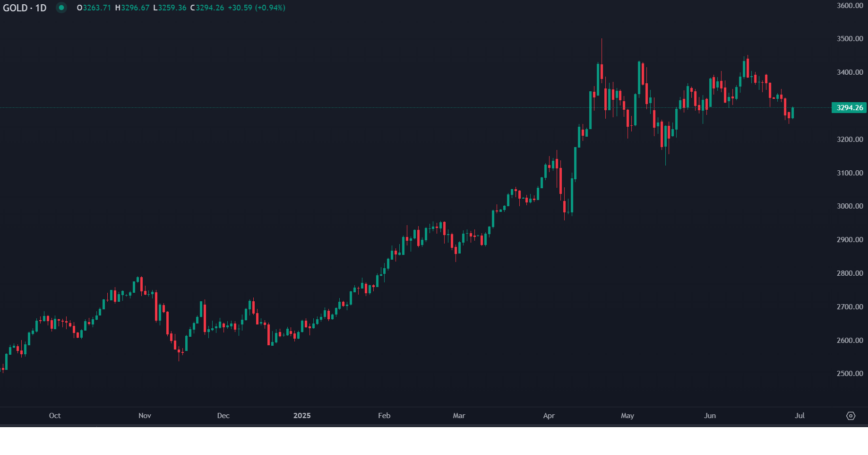The image size is (868, 455).
Task: Open chart settings hexagon icon
Action: [x=851, y=416]
